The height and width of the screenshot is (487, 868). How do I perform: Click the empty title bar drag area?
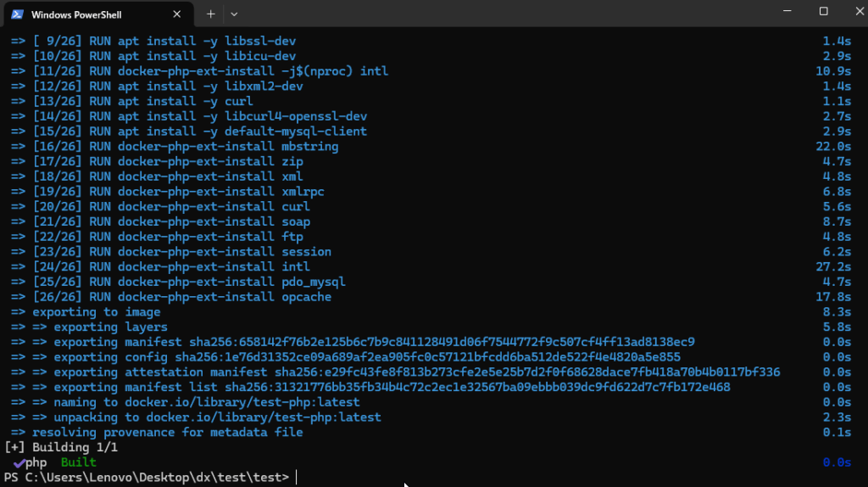click(509, 14)
